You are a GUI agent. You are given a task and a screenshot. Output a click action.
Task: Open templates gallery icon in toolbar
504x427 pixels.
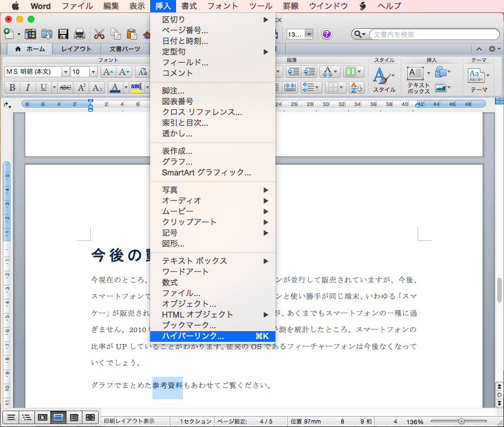pyautogui.click(x=30, y=34)
